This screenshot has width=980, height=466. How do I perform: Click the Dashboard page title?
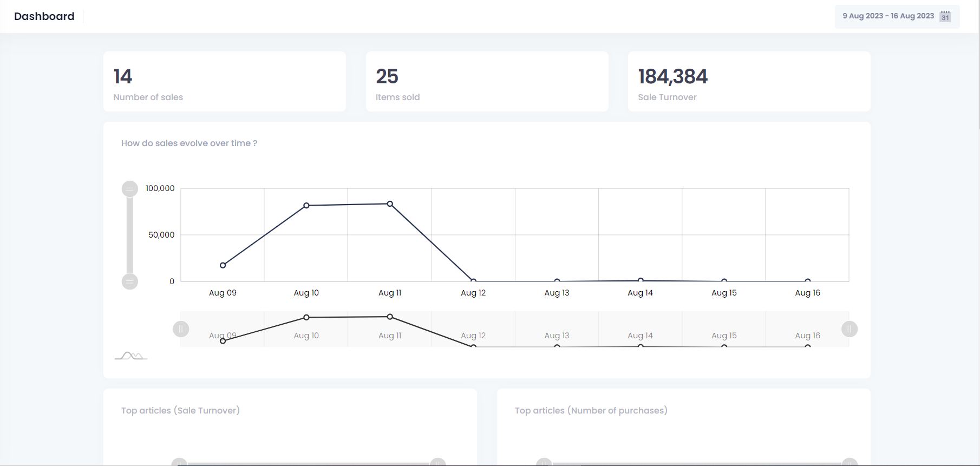coord(44,16)
